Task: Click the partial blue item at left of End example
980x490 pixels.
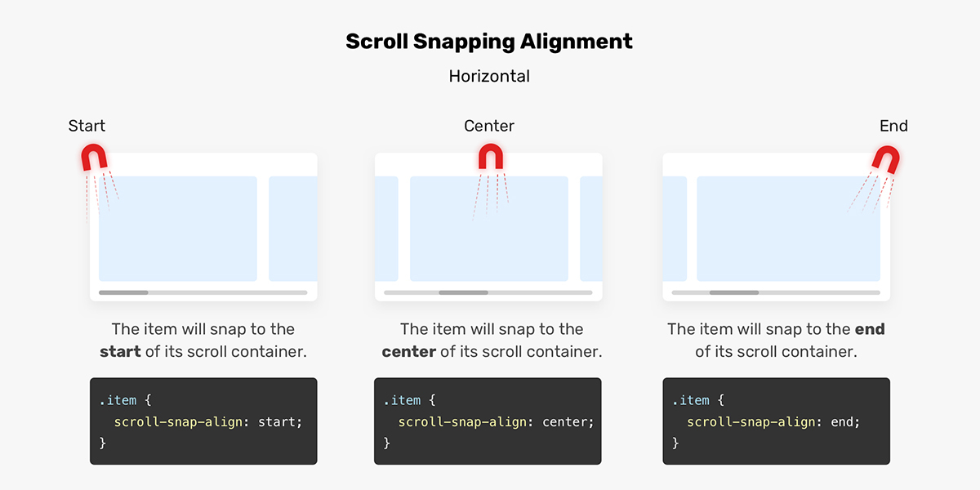Action: click(675, 229)
